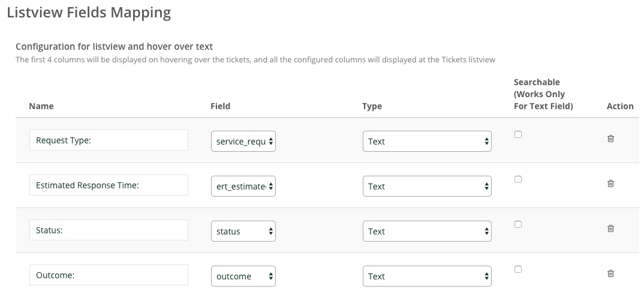Change Type dropdown in Estimated Response Time row
Image resolution: width=644 pixels, height=295 pixels.
point(427,186)
